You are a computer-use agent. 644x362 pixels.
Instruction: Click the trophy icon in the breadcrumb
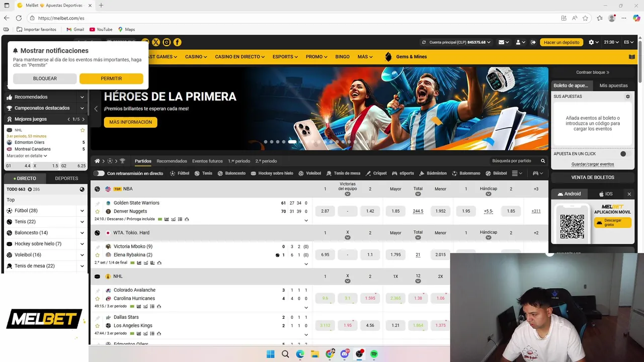click(122, 161)
